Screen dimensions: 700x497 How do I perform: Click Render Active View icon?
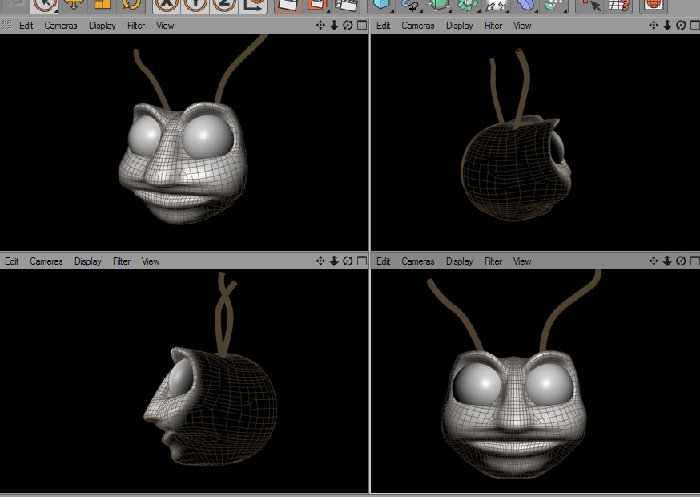tap(288, 5)
